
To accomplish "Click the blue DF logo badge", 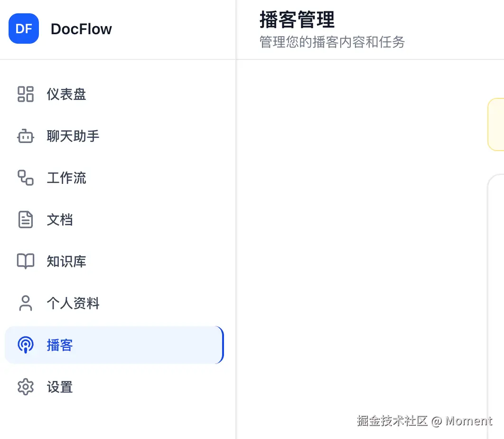I will (24, 29).
